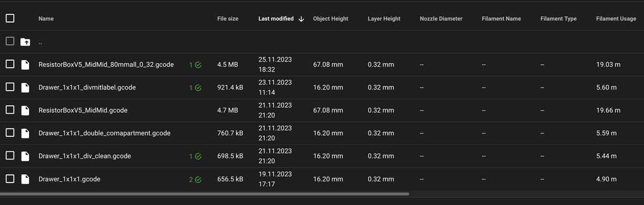Sort by the Layer Height column header
The width and height of the screenshot is (644, 205).
coord(384,19)
